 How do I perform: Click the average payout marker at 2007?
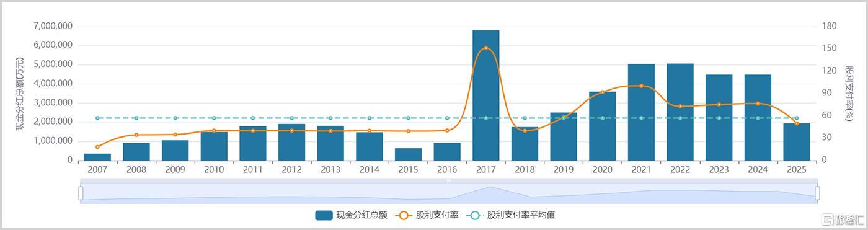pyautogui.click(x=97, y=118)
